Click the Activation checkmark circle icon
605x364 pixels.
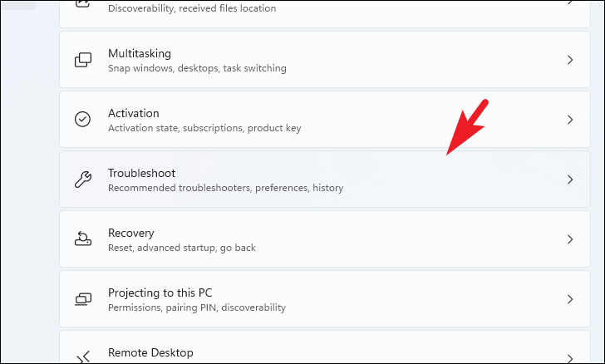point(82,120)
